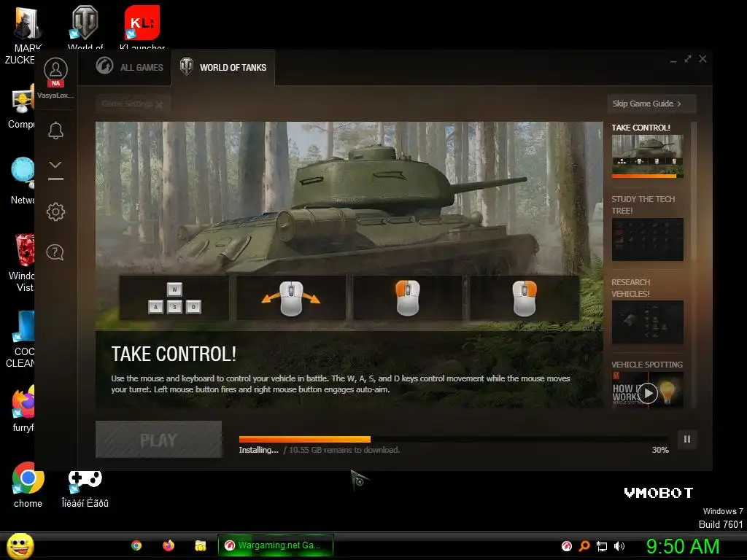Click Firefox icon in the taskbar
747x560 pixels.
[x=169, y=545]
